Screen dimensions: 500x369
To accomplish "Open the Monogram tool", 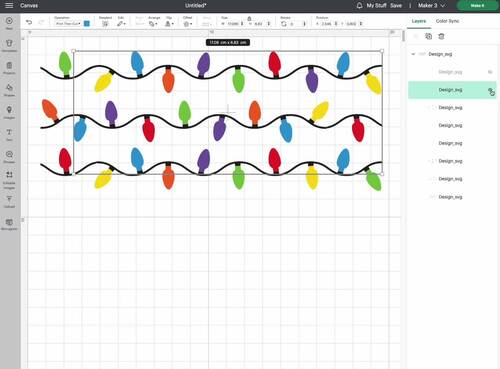I will point(9,224).
